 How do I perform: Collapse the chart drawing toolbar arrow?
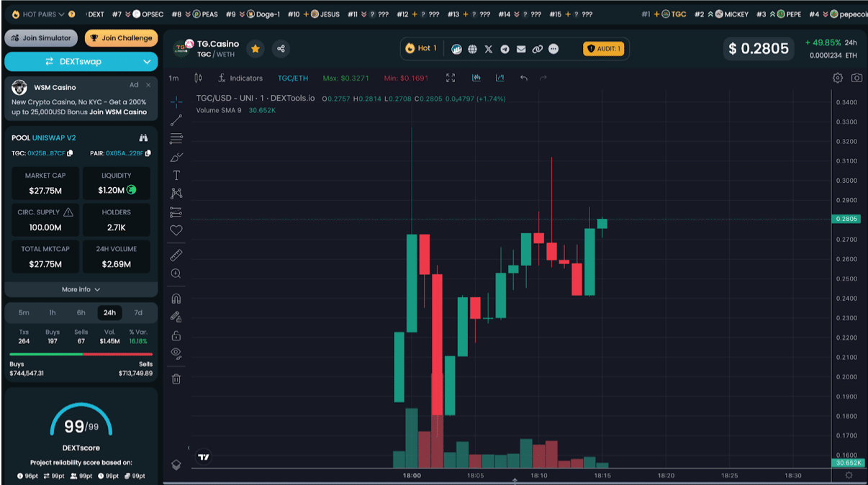(x=189, y=448)
